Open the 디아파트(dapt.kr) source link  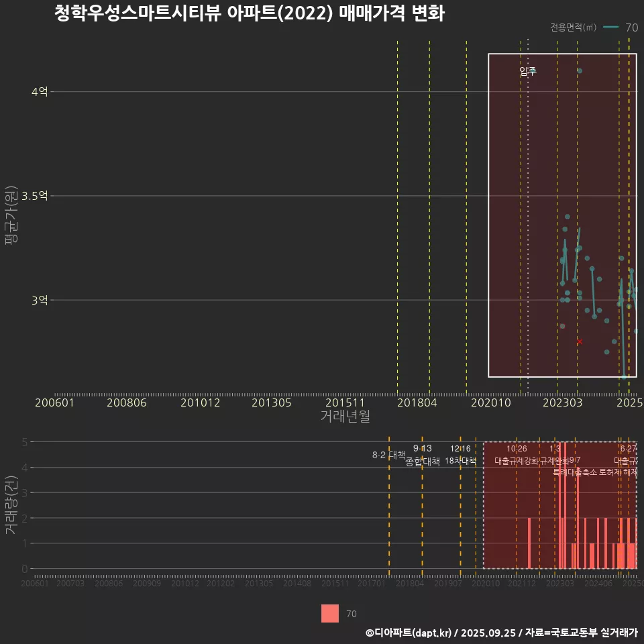(410, 631)
